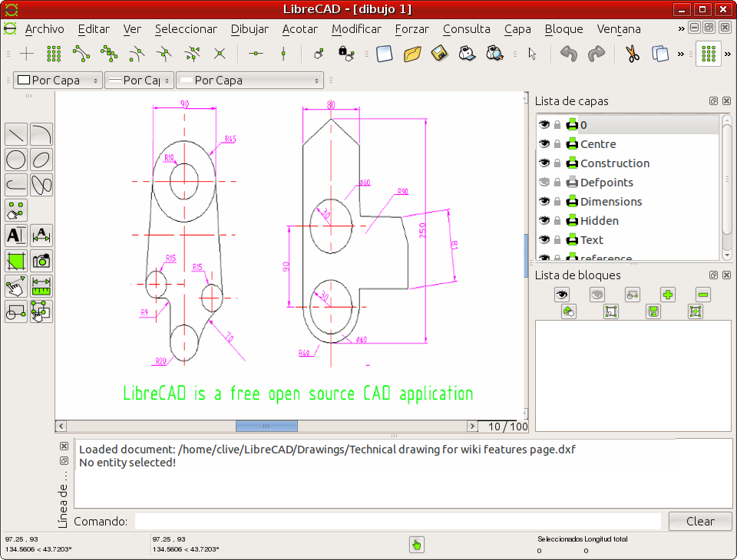This screenshot has width=737, height=560.
Task: Open the Modificar menu
Action: click(x=356, y=29)
